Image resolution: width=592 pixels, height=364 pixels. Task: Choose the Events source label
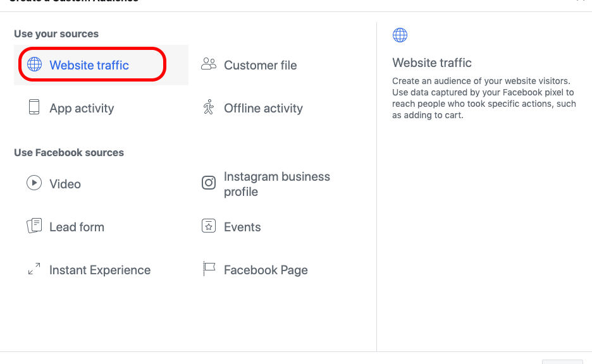[x=242, y=227]
